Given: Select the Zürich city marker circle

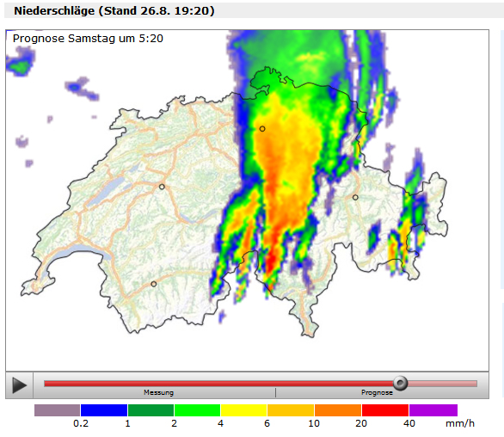Looking at the screenshot, I should 262,129.
